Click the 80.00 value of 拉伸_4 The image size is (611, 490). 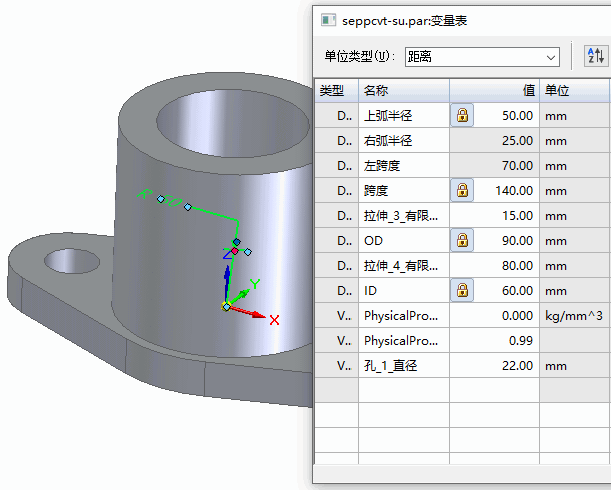[494, 265]
